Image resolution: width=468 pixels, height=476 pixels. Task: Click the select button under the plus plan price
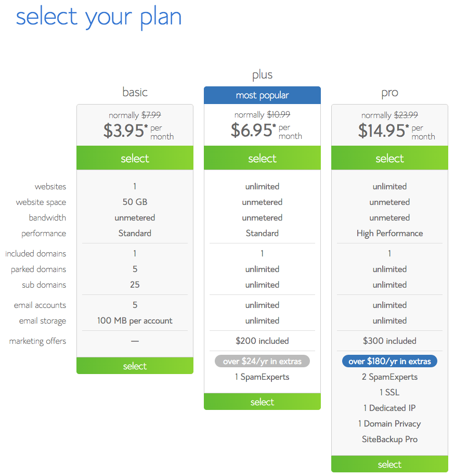pyautogui.click(x=262, y=158)
